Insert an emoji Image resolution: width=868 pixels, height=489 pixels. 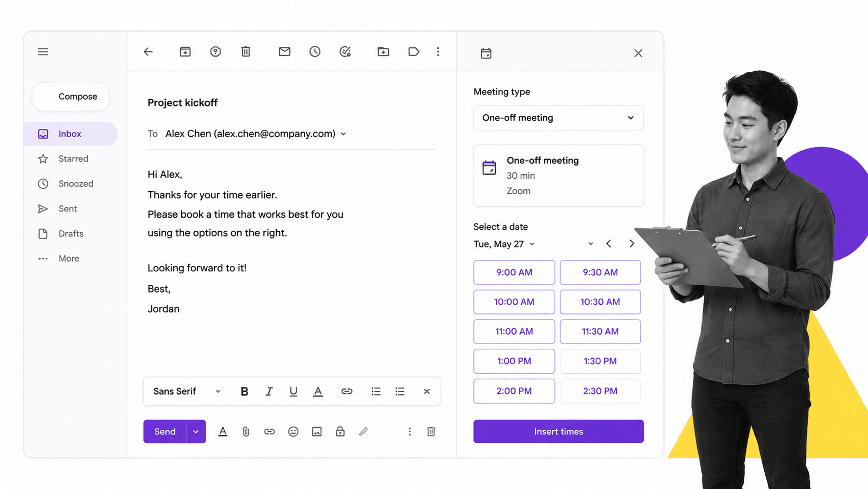pos(293,431)
